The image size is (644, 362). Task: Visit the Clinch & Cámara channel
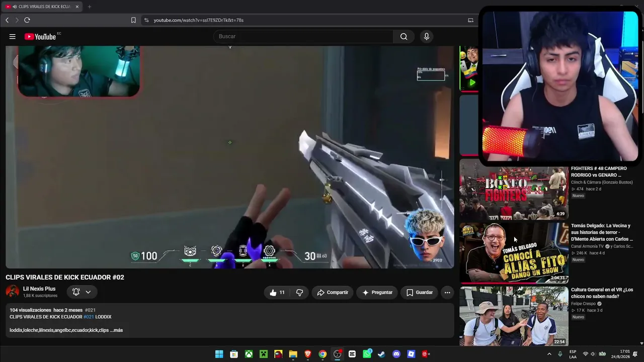[602, 182]
